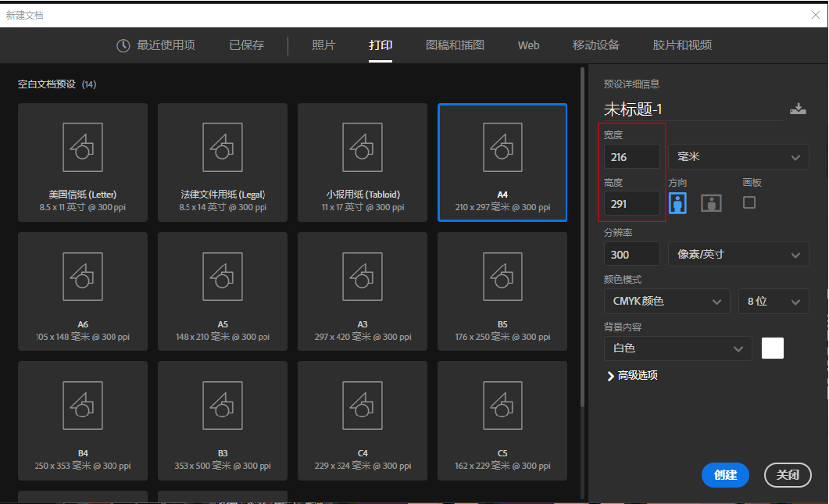Image resolution: width=829 pixels, height=504 pixels.
Task: Open the 毫米 width unit dropdown
Action: click(738, 157)
